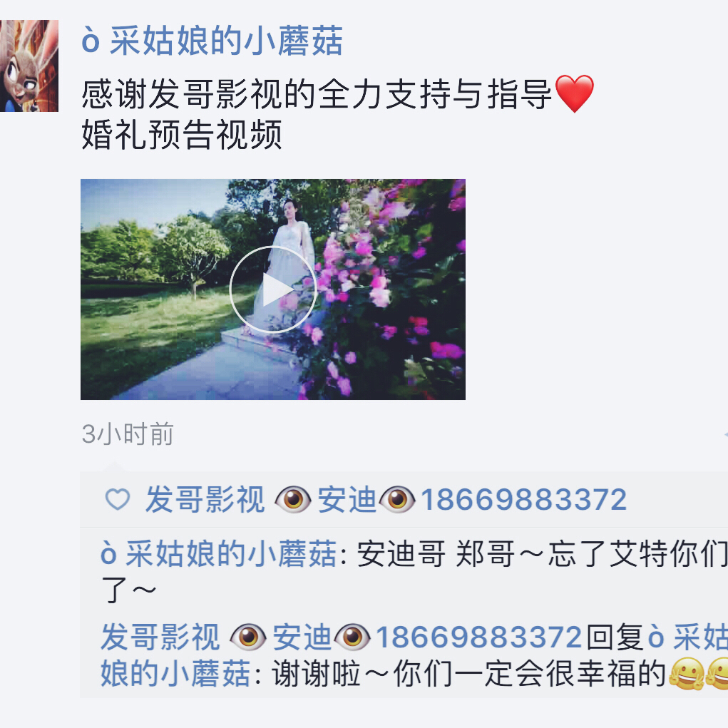This screenshot has width=728, height=728.
Task: Tap the heart like icon in likes row
Action: click(118, 500)
